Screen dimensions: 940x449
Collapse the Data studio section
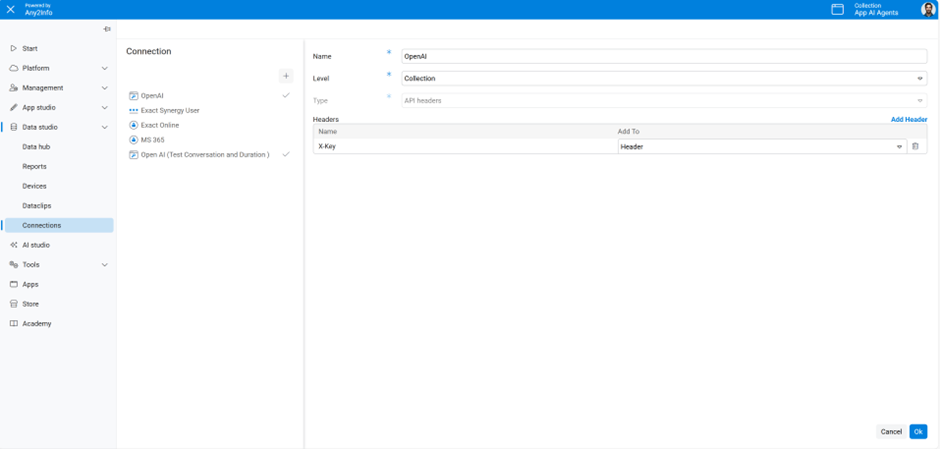104,127
